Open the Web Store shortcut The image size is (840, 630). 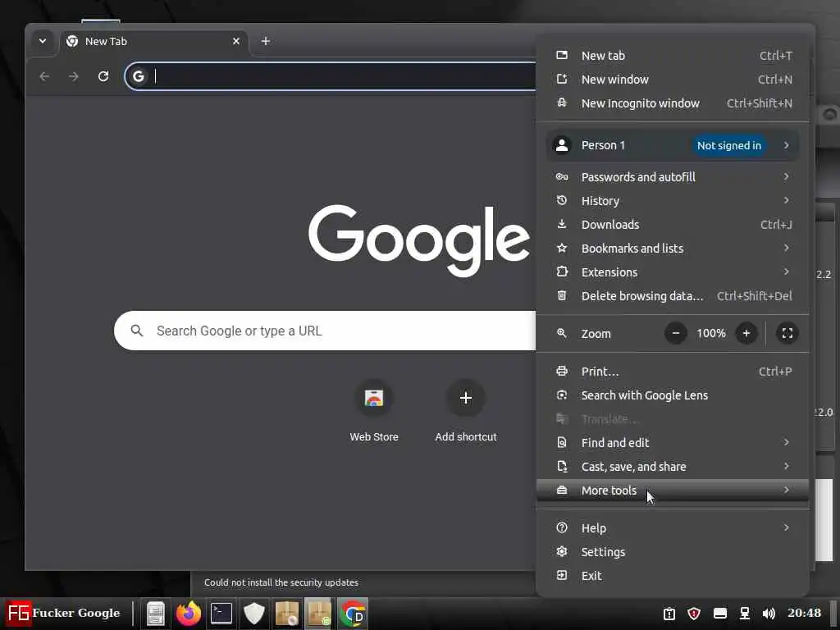(374, 411)
